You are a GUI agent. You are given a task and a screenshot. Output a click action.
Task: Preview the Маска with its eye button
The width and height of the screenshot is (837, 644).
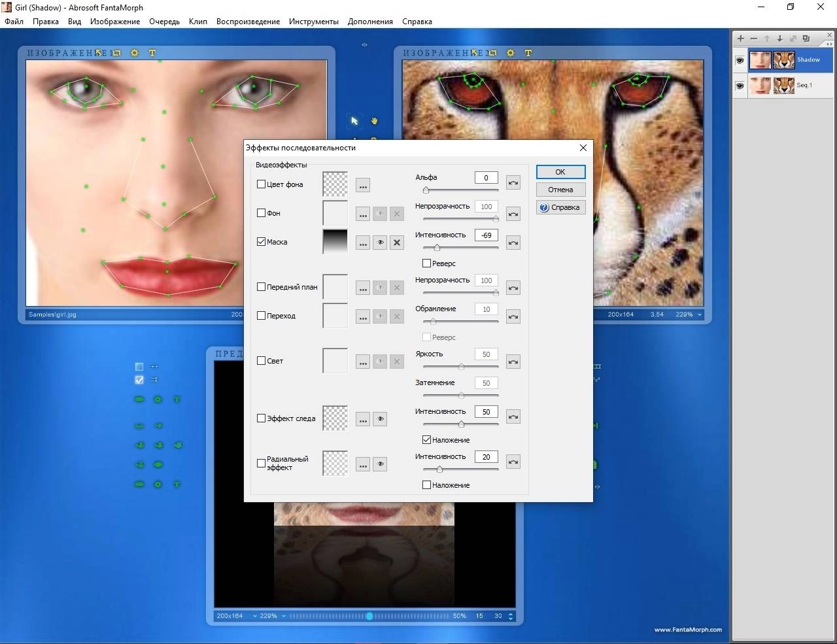(380, 243)
